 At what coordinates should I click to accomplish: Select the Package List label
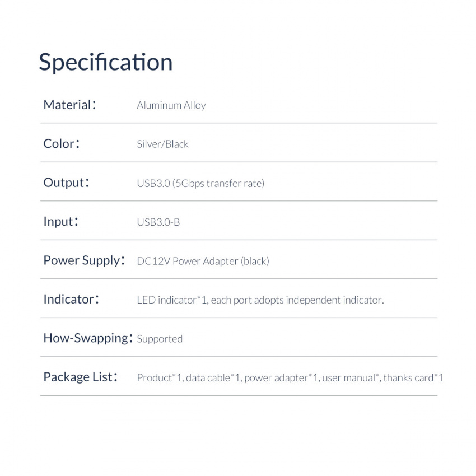pyautogui.click(x=81, y=377)
